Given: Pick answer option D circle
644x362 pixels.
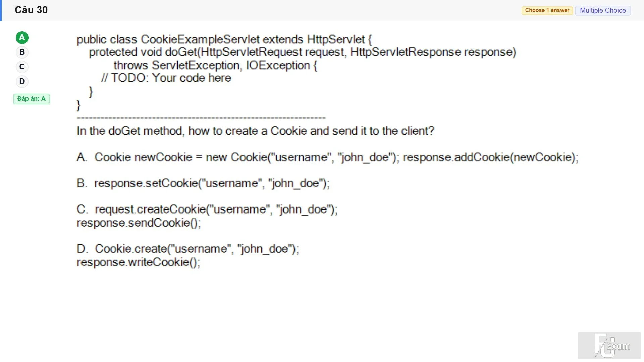Looking at the screenshot, I should 22,81.
